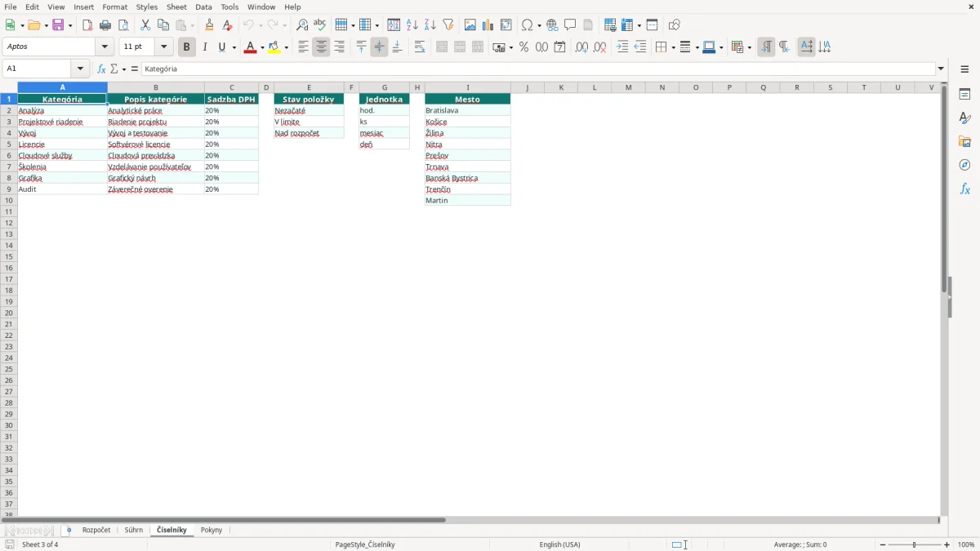Insert an image using the picture icon

click(470, 25)
